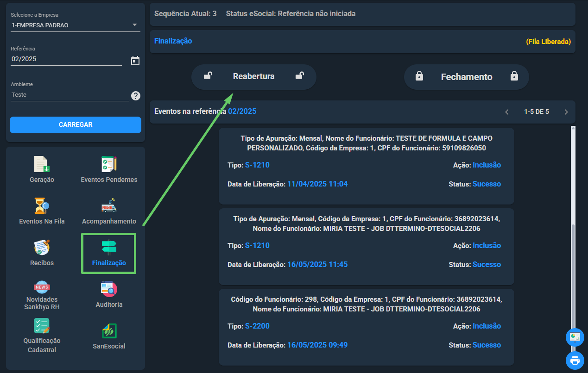
Task: Click the right open padlock on Reabertura
Action: coord(300,76)
